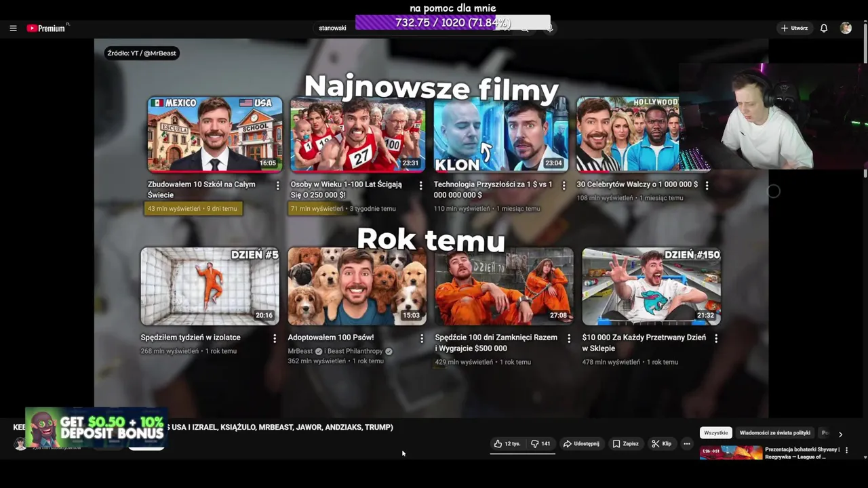Open the Hollywood celebrities thumbnail
The width and height of the screenshot is (868, 488).
coord(629,134)
